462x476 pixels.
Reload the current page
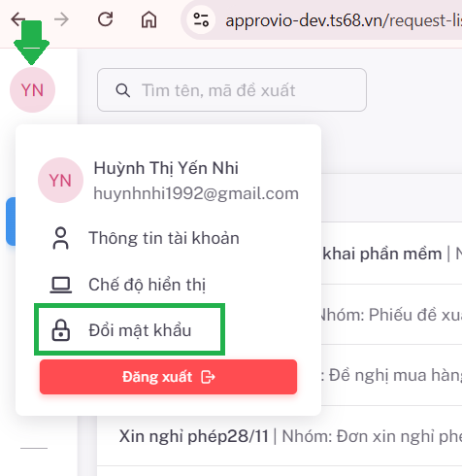point(105,19)
